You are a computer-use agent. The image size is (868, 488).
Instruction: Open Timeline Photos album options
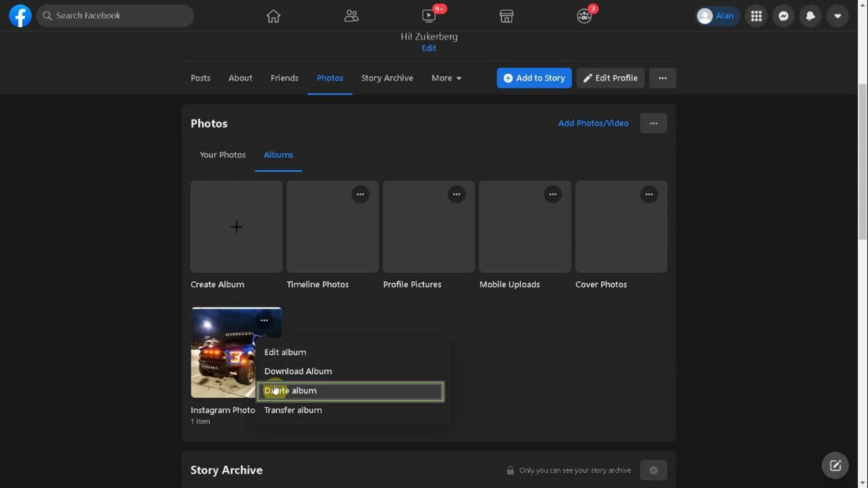(361, 194)
